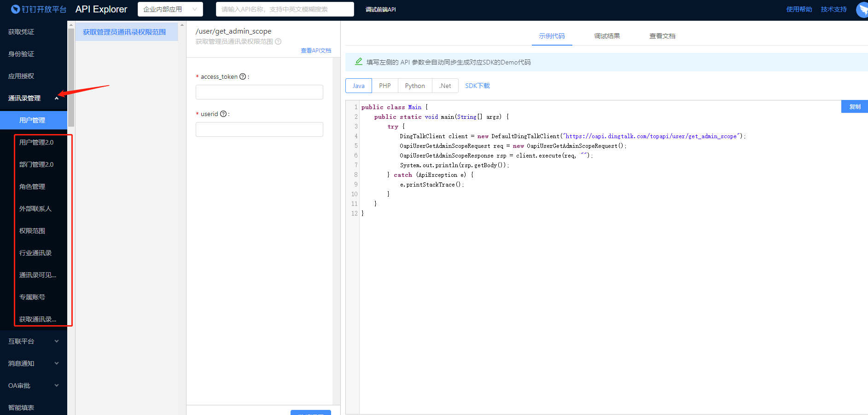The image size is (868, 415).
Task: Select 用户管理2.0 submenu item
Action: [36, 142]
